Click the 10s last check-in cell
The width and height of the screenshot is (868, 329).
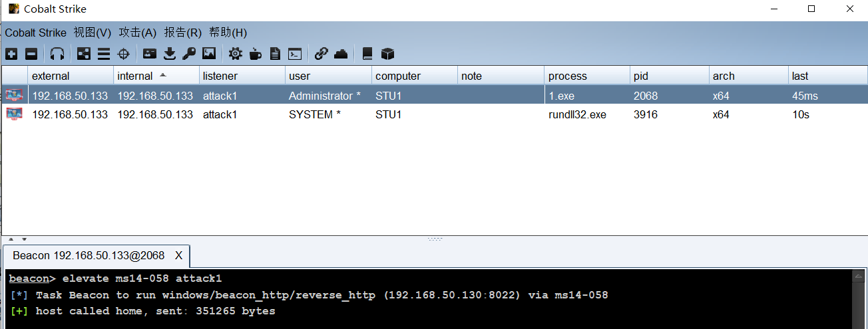(x=828, y=114)
